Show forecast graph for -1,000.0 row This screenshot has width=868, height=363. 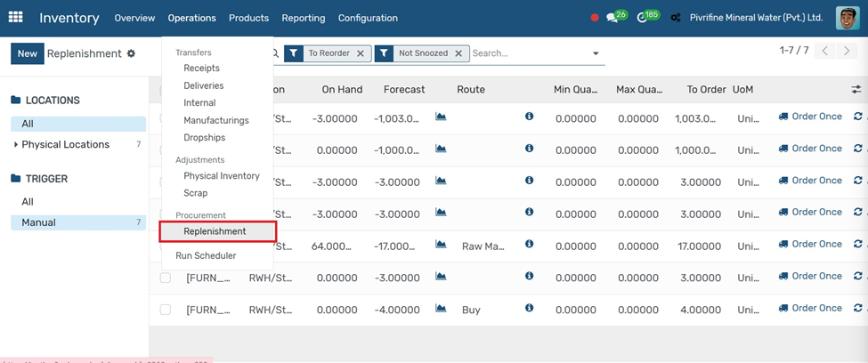click(441, 149)
